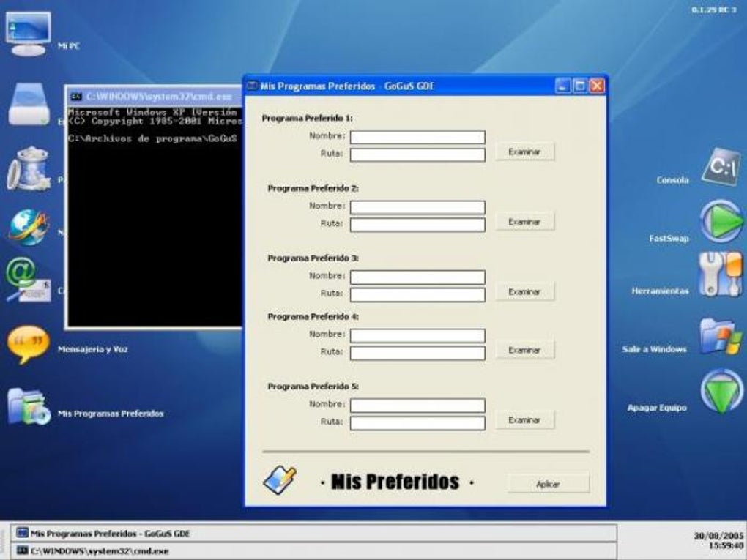Click the Programa Preferido 1 heading
This screenshot has width=747, height=560.
[308, 118]
